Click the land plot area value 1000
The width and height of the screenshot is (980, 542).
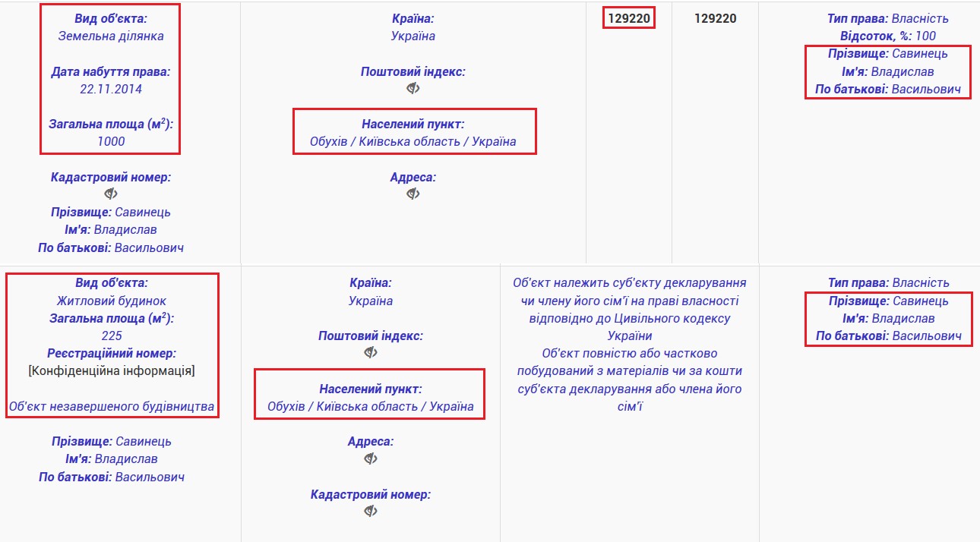click(111, 141)
